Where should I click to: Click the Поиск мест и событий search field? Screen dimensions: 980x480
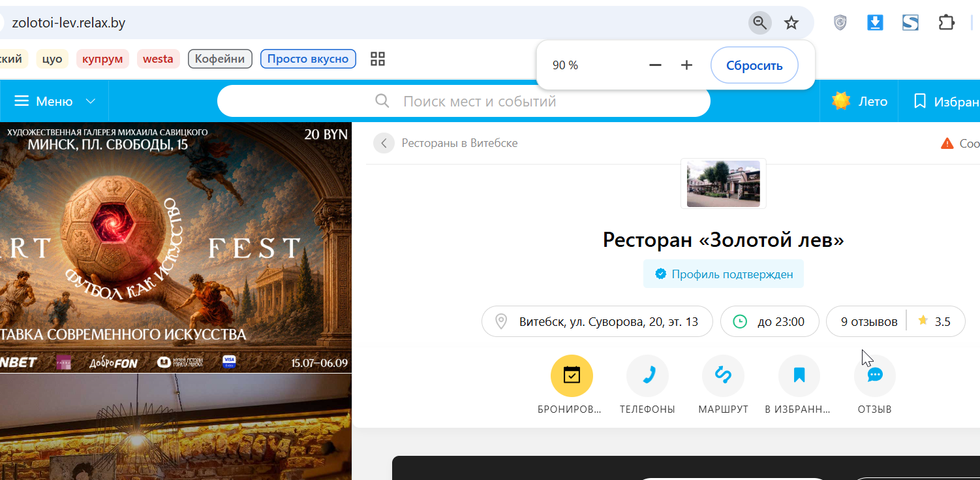coord(463,101)
